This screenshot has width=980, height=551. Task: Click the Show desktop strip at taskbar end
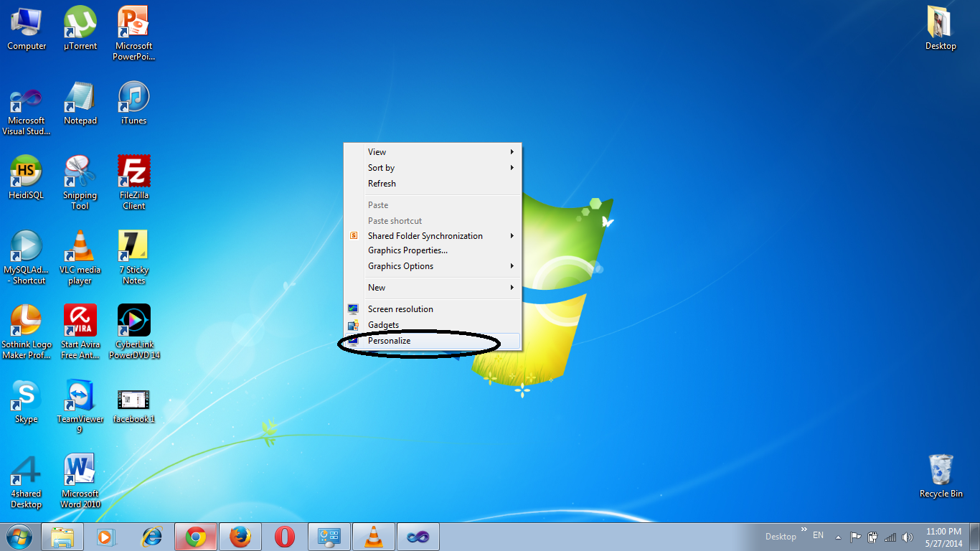975,537
